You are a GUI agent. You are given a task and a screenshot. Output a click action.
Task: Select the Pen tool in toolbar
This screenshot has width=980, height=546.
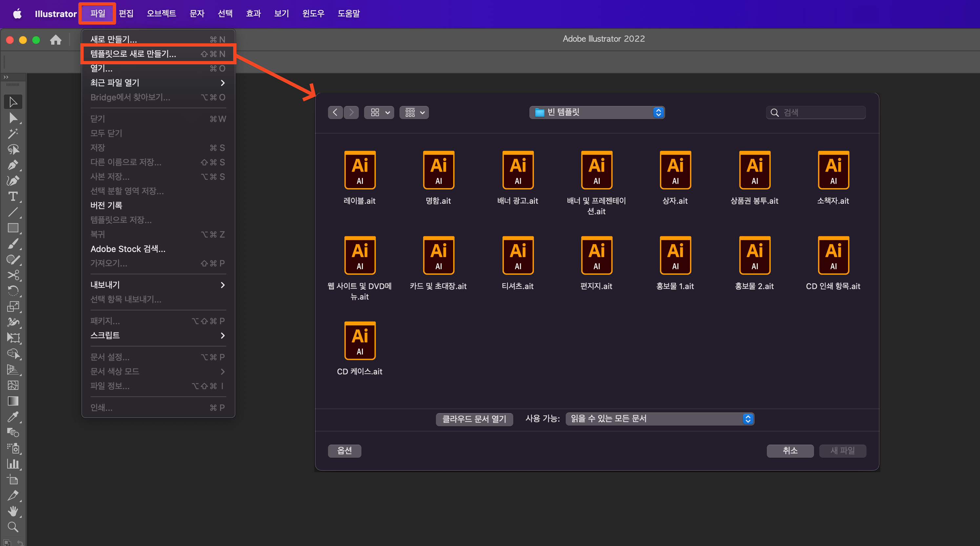(x=13, y=165)
